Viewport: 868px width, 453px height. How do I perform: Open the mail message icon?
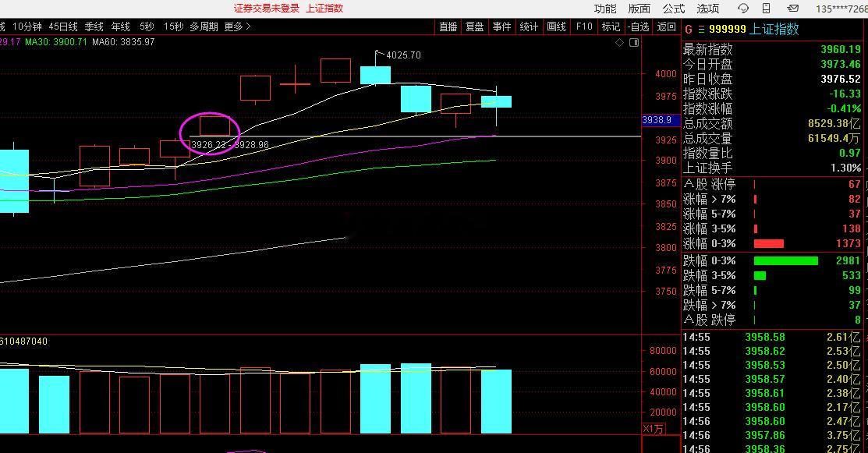[x=792, y=8]
